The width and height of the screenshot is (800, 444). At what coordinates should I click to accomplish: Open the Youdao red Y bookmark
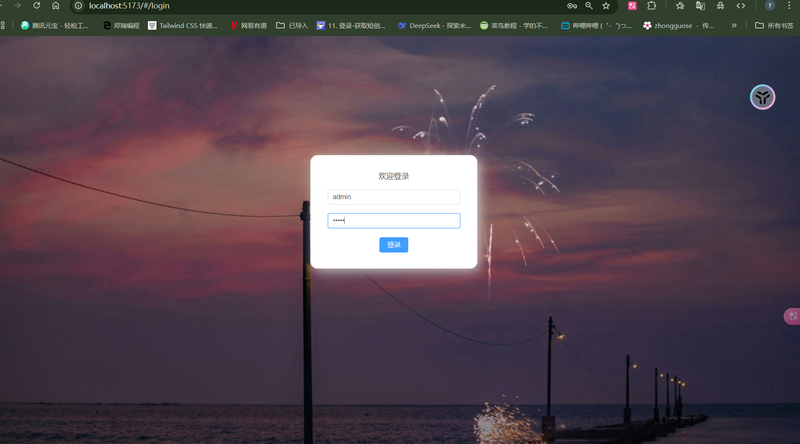[248, 25]
